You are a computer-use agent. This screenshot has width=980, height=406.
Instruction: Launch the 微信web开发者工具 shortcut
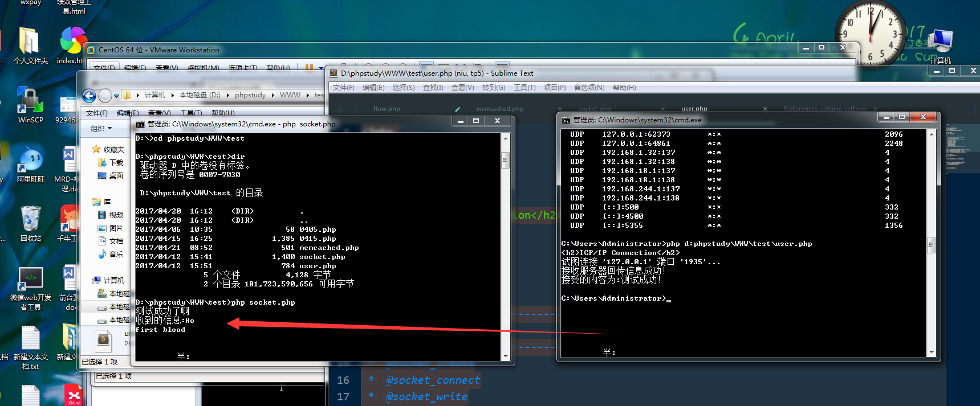click(x=30, y=278)
